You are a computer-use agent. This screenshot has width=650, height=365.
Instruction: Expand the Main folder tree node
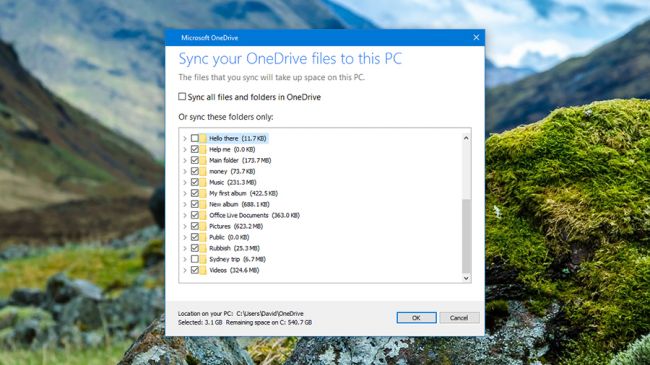[x=185, y=160]
